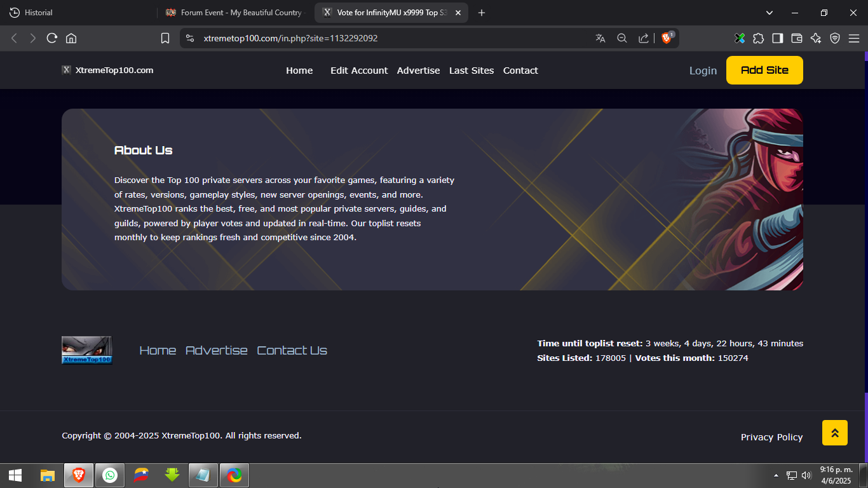This screenshot has height=488, width=868.
Task: Open Leo AI sparkle icon
Action: click(x=816, y=38)
